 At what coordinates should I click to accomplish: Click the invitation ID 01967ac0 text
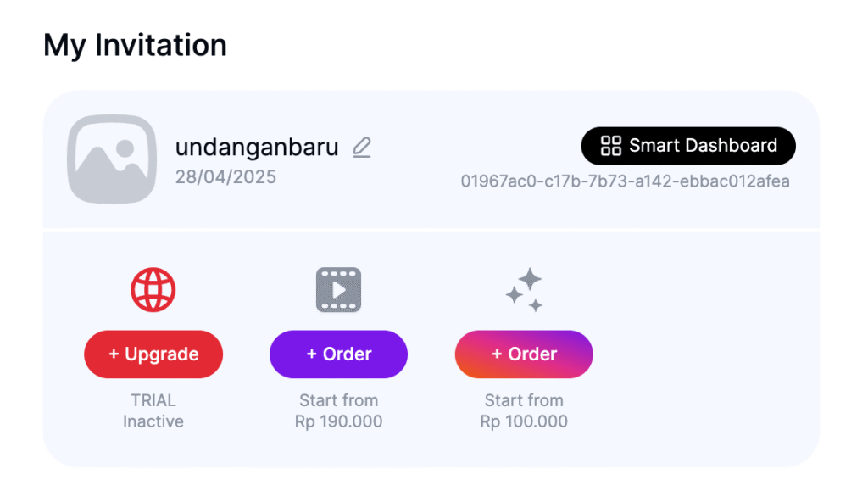coord(625,181)
